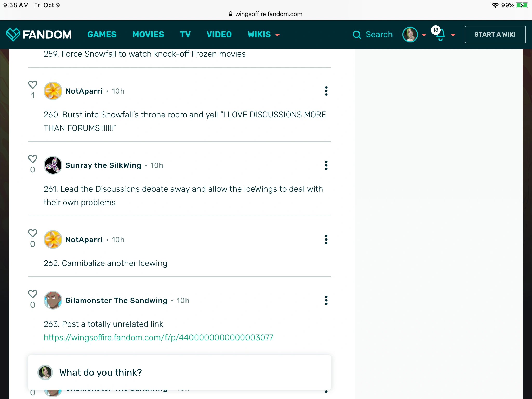Open Gilamonster The Sandwing username
Image resolution: width=532 pixels, height=399 pixels.
click(116, 300)
